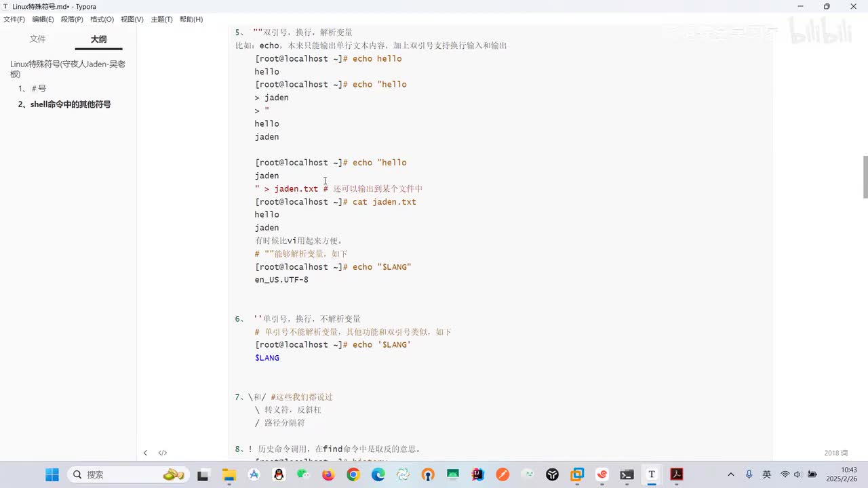Jump to outline heading Linux特殊符号
The image size is (868, 488).
[x=68, y=68]
